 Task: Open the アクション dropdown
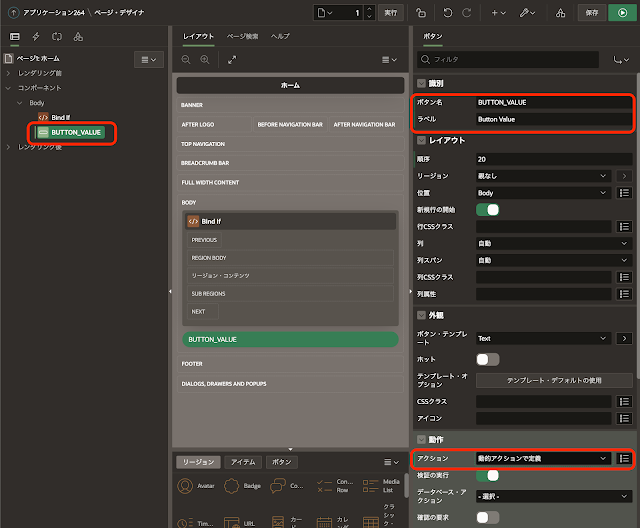point(543,459)
